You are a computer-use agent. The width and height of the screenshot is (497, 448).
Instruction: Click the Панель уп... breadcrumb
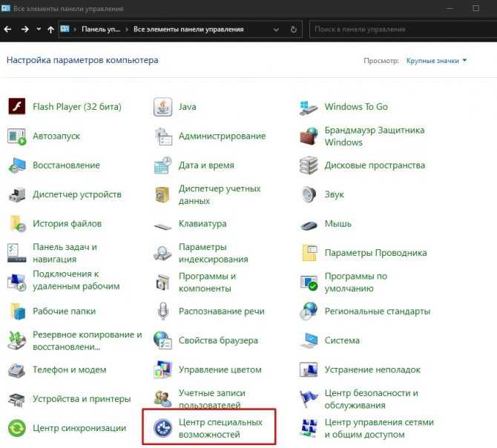pyautogui.click(x=101, y=29)
